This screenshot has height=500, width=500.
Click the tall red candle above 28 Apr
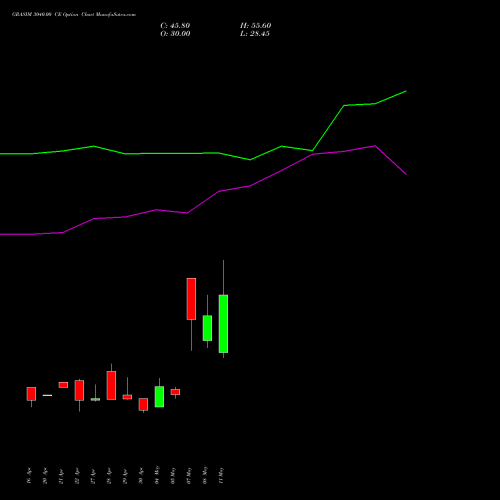pyautogui.click(x=111, y=385)
